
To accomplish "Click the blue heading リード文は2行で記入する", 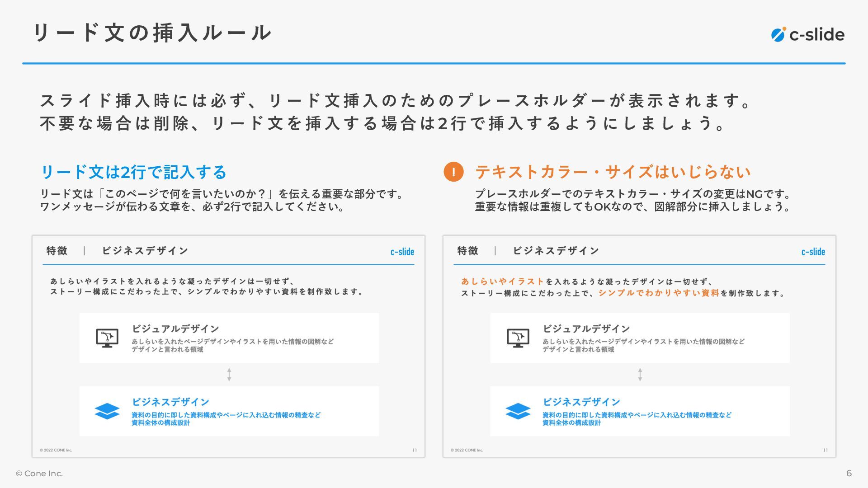I will (x=134, y=172).
